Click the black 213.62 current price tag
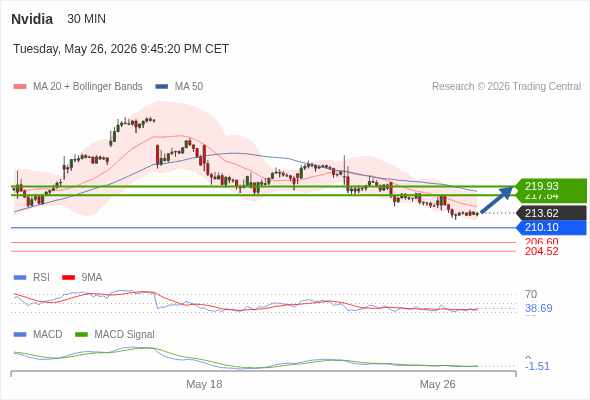 [x=551, y=213]
